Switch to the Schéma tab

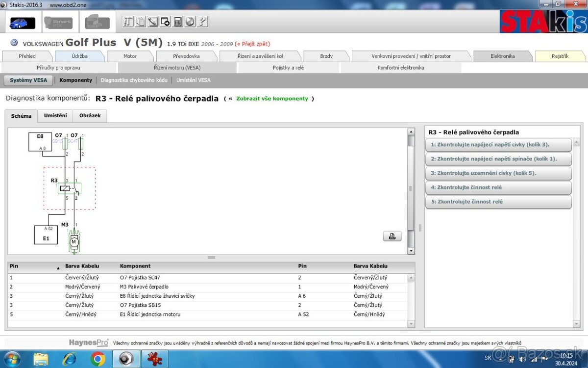pyautogui.click(x=21, y=116)
